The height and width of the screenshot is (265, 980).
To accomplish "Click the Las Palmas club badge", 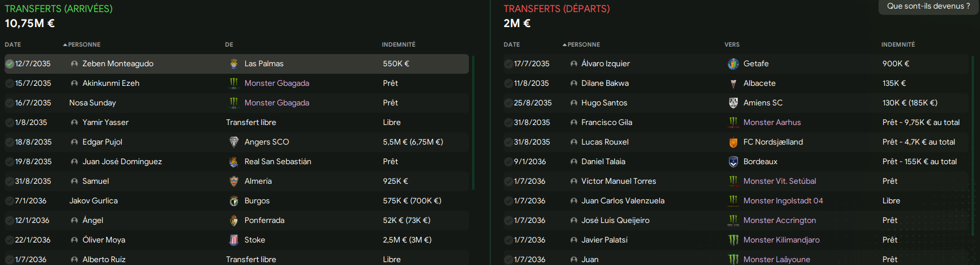I will 234,64.
